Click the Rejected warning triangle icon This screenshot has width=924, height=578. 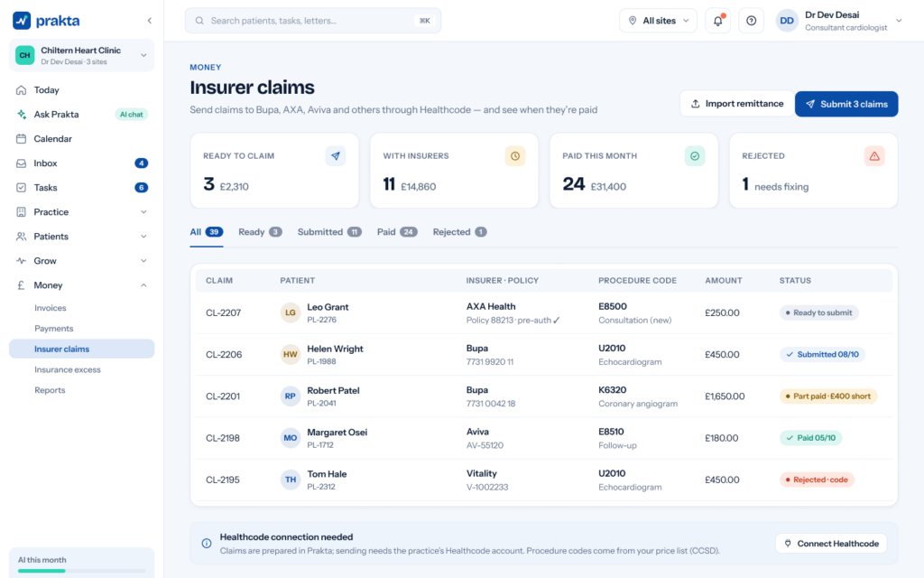point(874,156)
